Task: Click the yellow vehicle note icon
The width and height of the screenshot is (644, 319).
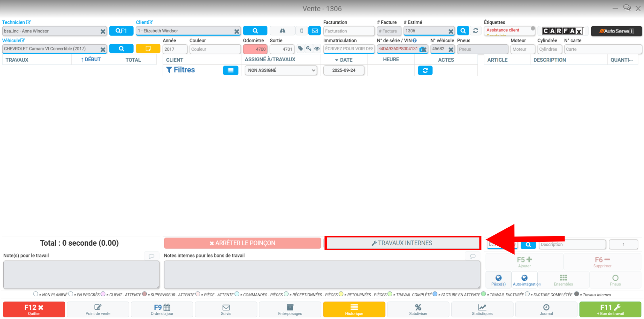Action: pos(148,49)
